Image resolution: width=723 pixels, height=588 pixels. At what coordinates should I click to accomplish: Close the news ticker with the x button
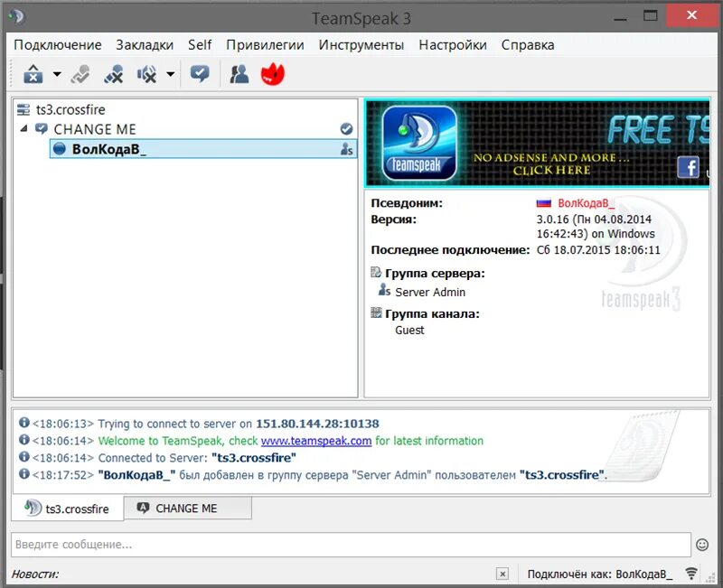(x=502, y=574)
